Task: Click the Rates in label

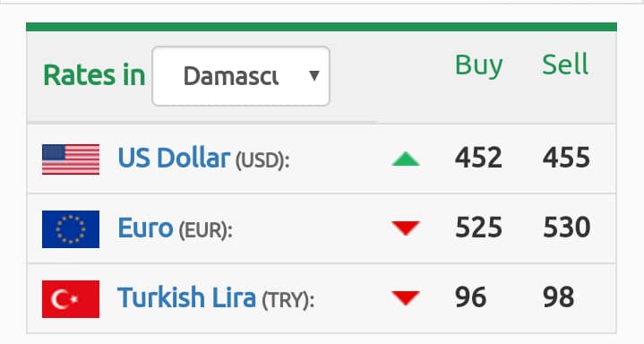Action: click(94, 75)
